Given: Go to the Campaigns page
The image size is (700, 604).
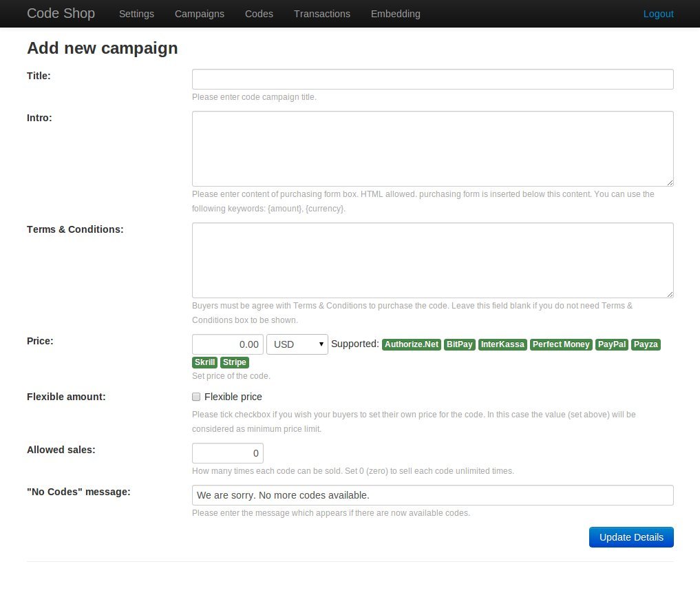Looking at the screenshot, I should click(199, 14).
